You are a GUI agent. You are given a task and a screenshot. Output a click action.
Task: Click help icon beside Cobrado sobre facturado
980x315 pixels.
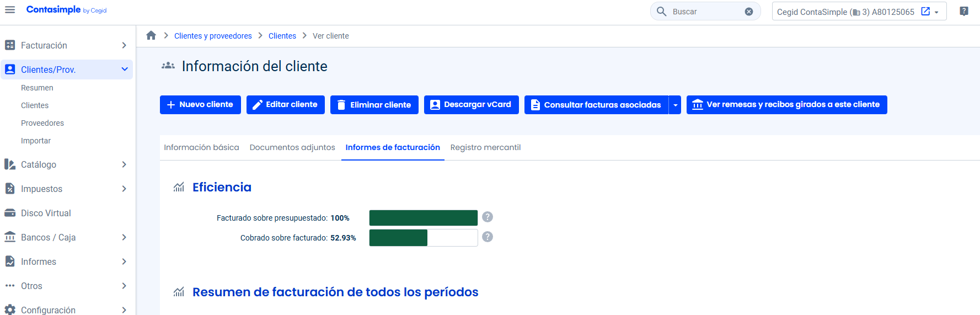[x=487, y=237]
